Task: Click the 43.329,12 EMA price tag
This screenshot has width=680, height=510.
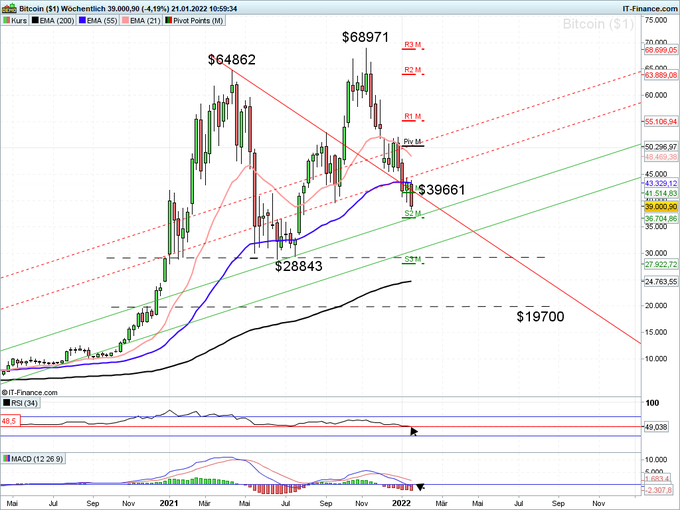Action: point(661,183)
